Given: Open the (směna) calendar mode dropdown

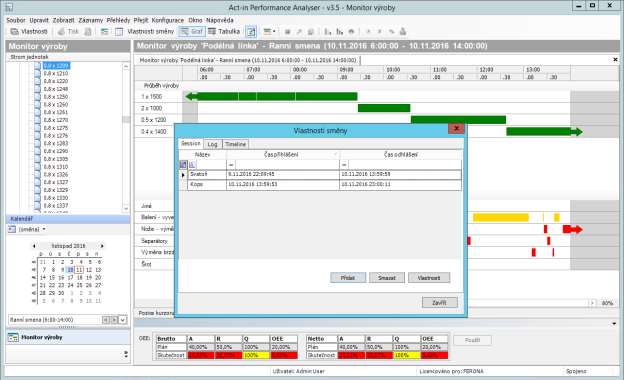Looking at the screenshot, I should 44,229.
